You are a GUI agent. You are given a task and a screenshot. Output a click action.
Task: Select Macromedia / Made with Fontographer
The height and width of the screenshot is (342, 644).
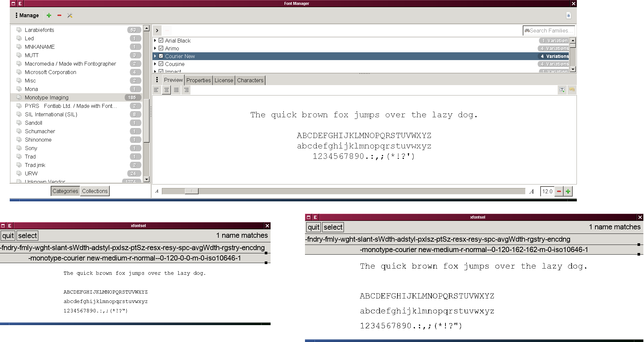[76, 64]
